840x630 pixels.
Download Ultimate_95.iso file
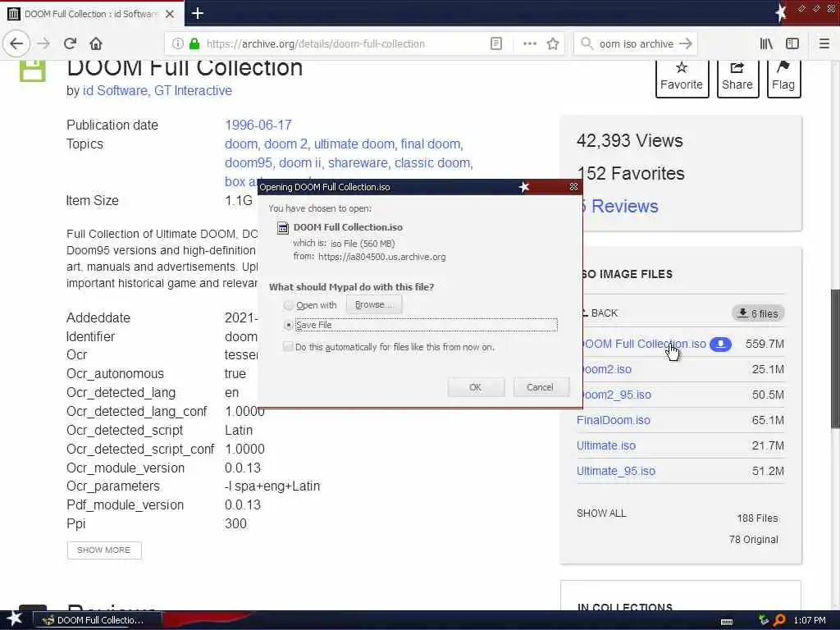615,471
